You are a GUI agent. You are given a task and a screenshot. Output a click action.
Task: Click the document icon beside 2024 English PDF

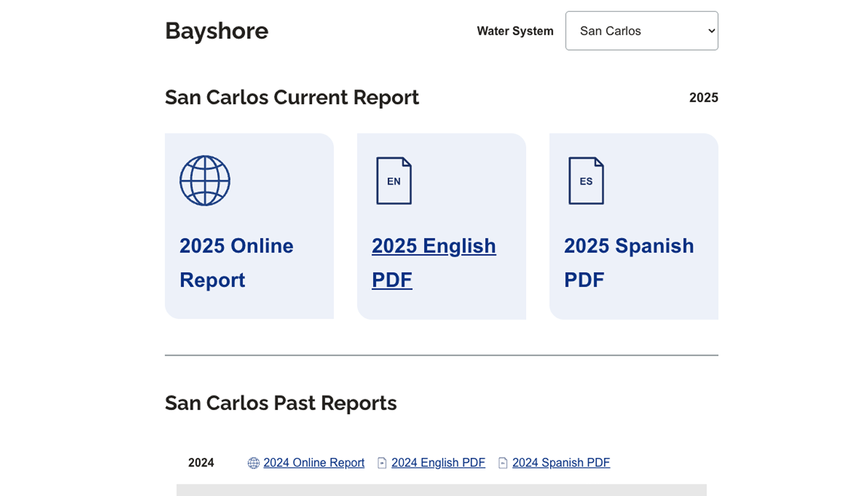(x=382, y=463)
